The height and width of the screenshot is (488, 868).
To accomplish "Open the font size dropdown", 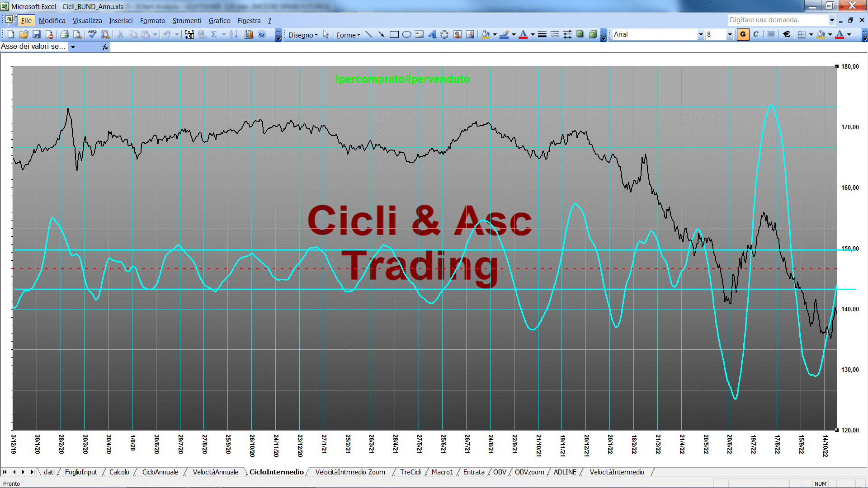I will tap(729, 34).
